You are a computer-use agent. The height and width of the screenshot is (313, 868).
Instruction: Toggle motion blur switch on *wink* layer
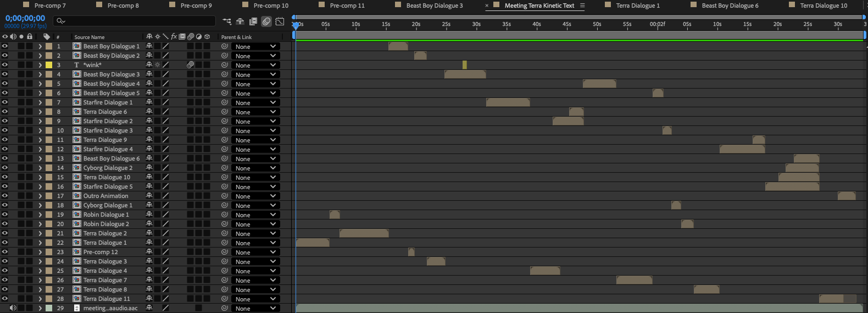pyautogui.click(x=191, y=65)
